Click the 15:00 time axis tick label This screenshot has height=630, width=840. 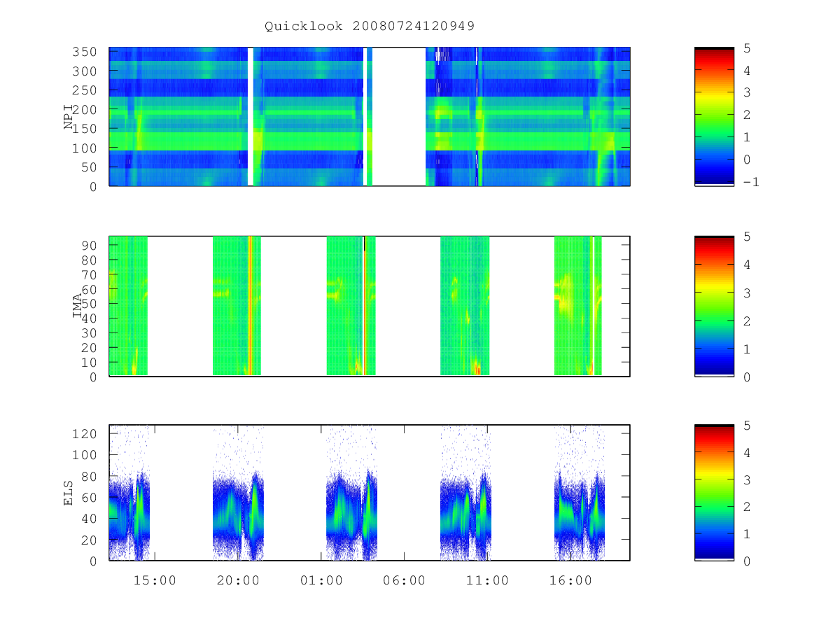pos(155,580)
